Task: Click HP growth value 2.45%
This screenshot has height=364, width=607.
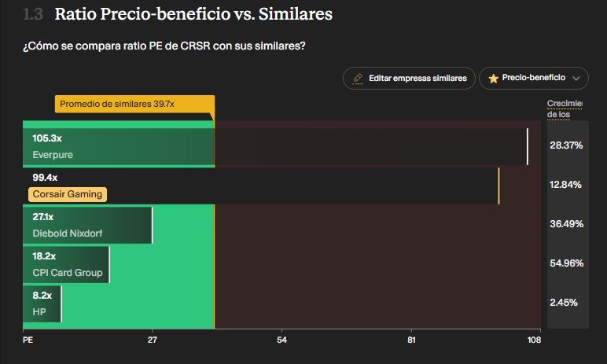Action: click(x=564, y=303)
